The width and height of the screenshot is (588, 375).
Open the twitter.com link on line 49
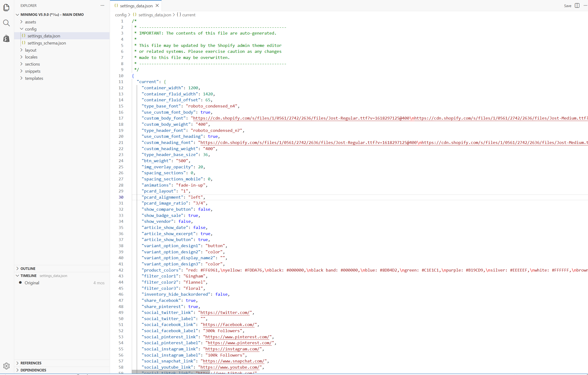click(225, 312)
